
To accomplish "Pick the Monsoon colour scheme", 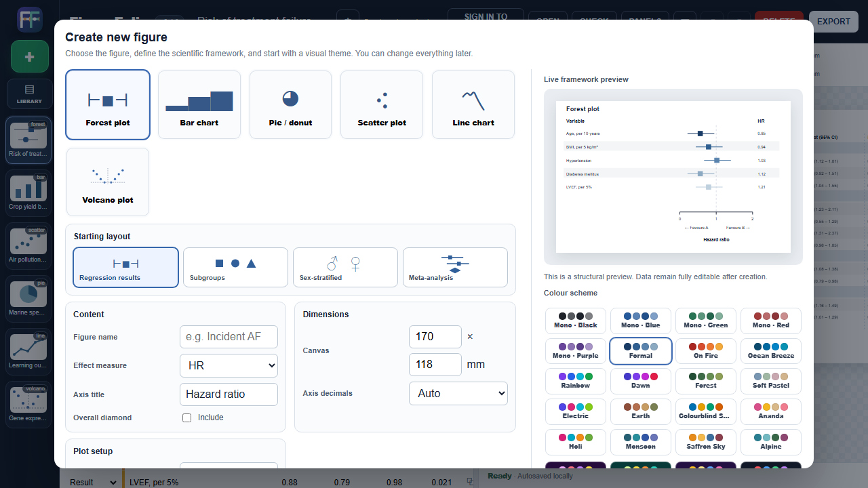I will 641,442.
